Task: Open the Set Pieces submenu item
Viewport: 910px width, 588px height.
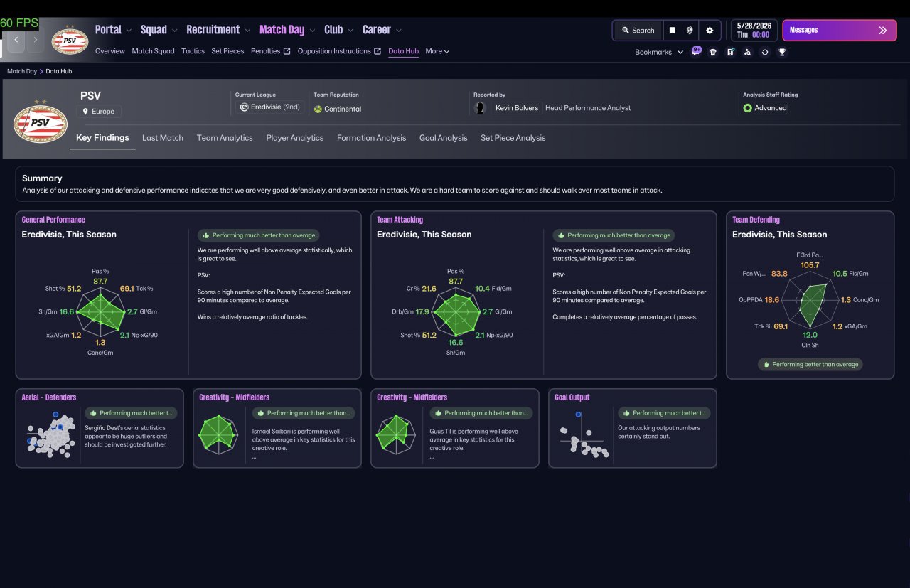Action: pyautogui.click(x=227, y=51)
